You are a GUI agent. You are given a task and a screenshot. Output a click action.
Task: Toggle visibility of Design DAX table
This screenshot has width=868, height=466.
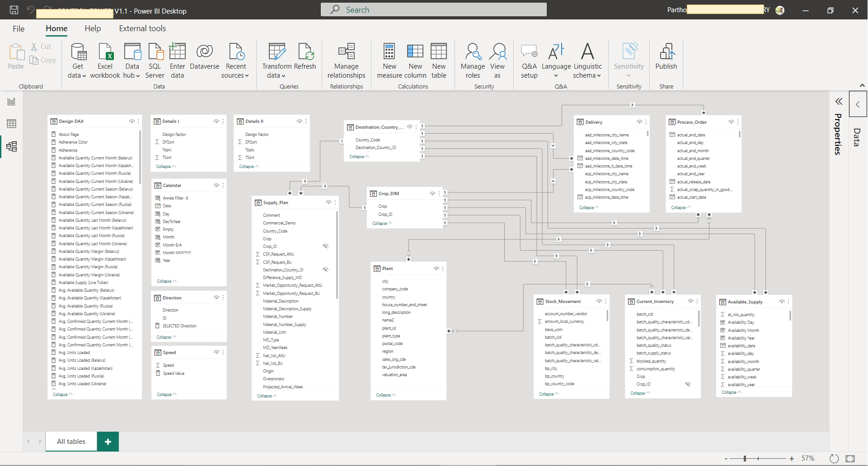click(x=132, y=121)
